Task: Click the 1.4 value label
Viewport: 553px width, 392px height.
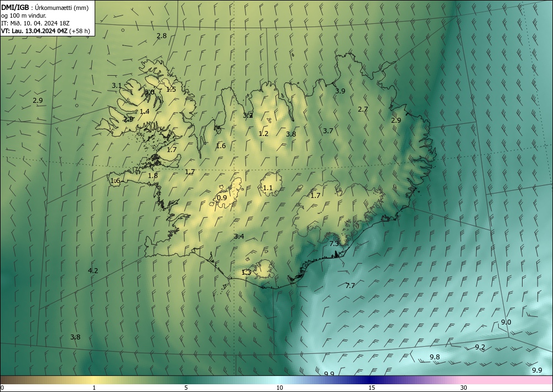Action: 144,111
